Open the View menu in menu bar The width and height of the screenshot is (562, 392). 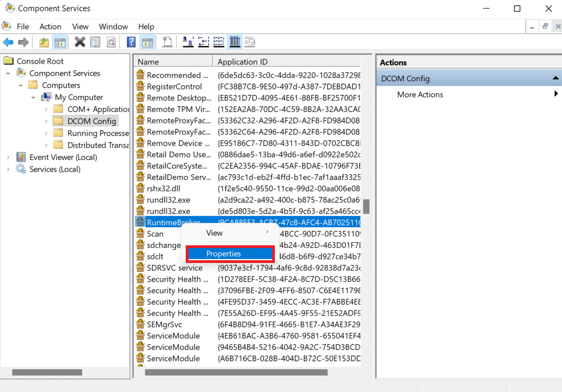pos(80,27)
